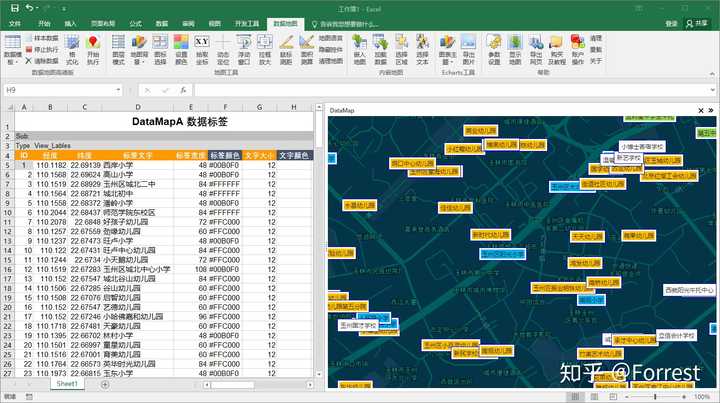Click the 清除数据 clear data X icon
Image resolution: width=720 pixels, height=403 pixels.
pos(29,61)
